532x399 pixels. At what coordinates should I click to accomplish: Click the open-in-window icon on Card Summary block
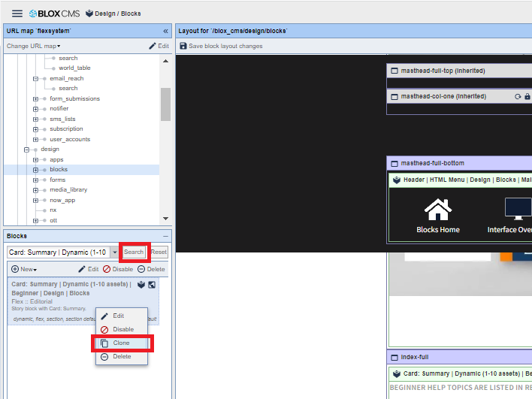tap(152, 285)
